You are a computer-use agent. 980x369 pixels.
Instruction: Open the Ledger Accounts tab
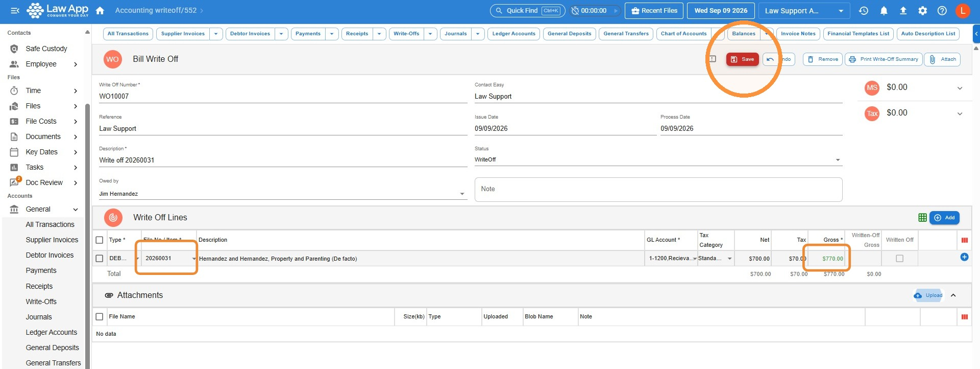[513, 34]
